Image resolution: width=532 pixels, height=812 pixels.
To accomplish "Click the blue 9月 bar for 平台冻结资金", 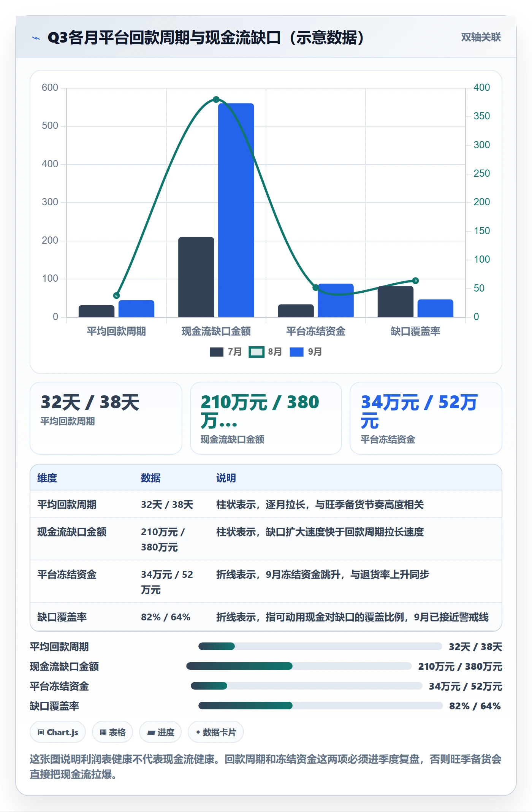I will coord(336,300).
